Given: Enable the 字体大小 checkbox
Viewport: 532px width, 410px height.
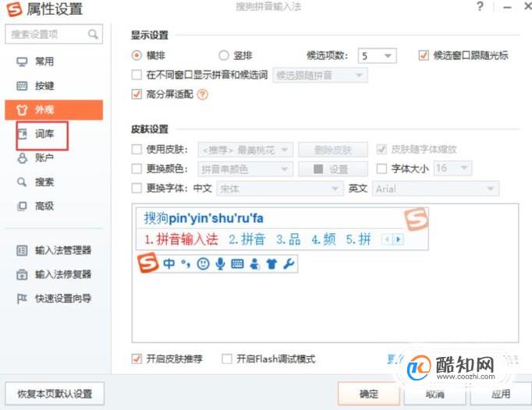Looking at the screenshot, I should tap(381, 168).
